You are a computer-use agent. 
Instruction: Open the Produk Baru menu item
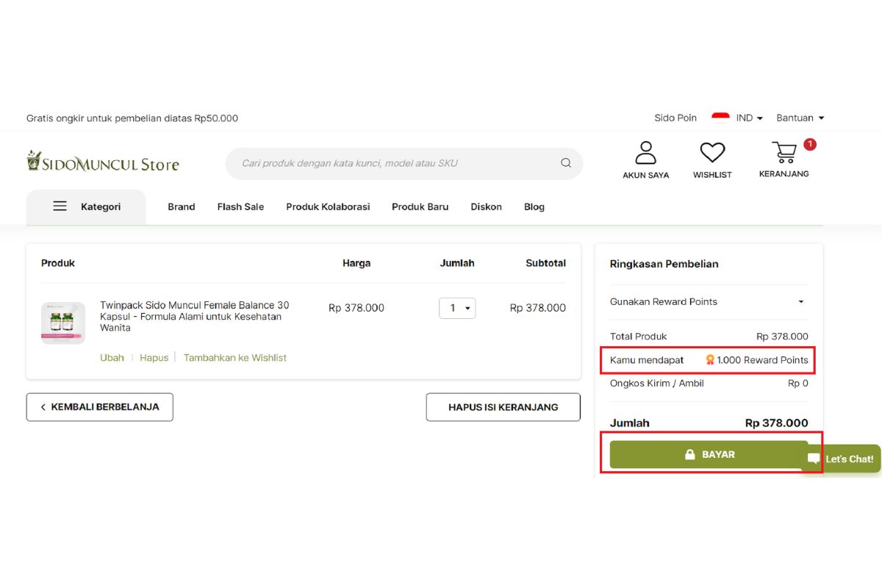[x=420, y=207]
